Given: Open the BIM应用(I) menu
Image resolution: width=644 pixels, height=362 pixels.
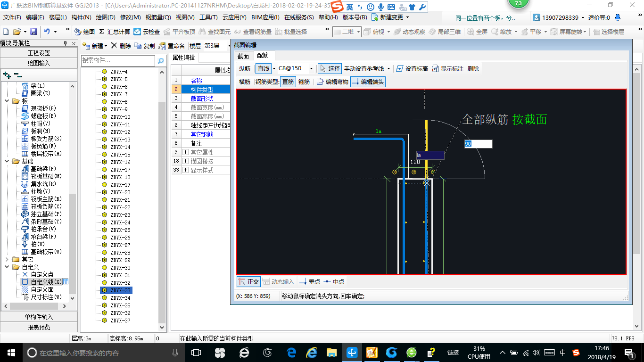Looking at the screenshot, I should 265,17.
